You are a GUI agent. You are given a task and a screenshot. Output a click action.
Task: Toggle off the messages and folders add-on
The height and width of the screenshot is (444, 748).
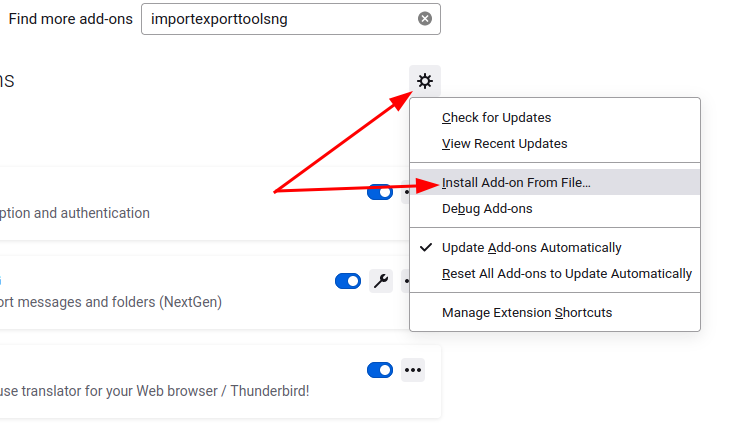coord(348,281)
